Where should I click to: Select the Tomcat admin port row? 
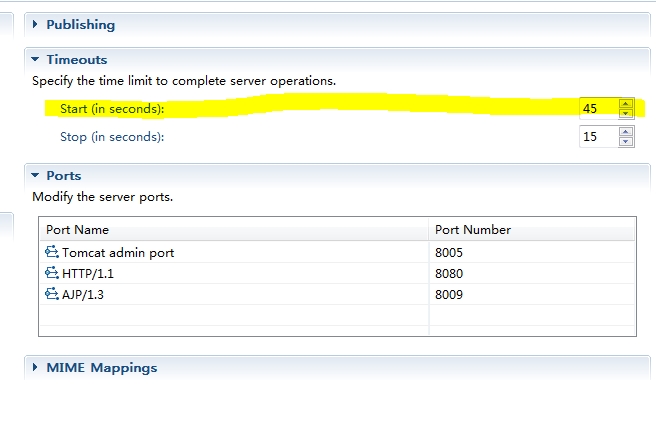[x=337, y=252]
